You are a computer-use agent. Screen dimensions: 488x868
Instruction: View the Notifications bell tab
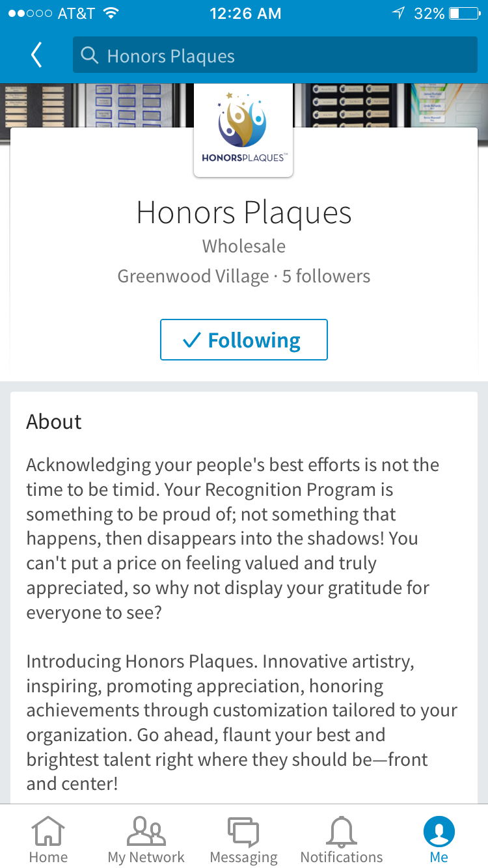(x=342, y=839)
